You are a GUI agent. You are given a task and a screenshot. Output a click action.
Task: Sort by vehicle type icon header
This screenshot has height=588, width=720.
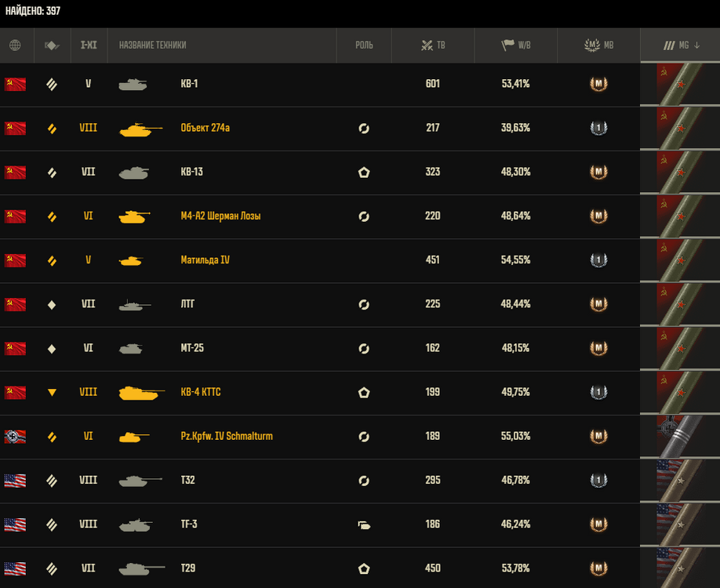52,45
